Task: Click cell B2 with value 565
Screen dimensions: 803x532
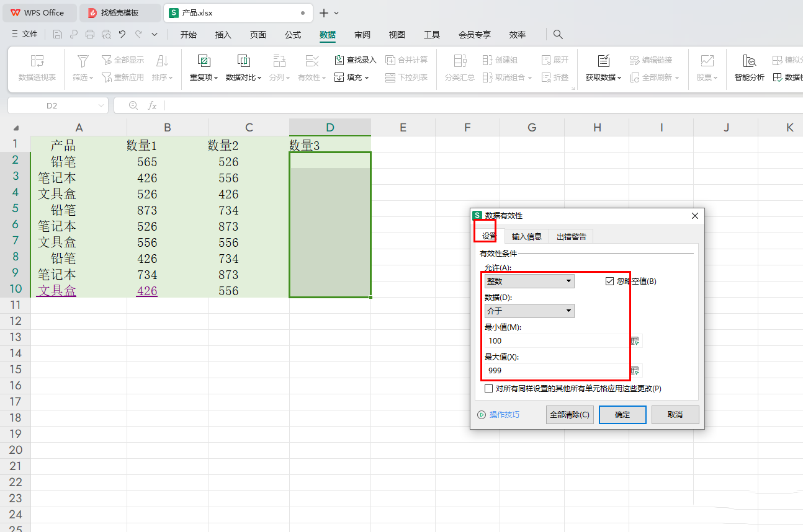Action: pyautogui.click(x=168, y=161)
